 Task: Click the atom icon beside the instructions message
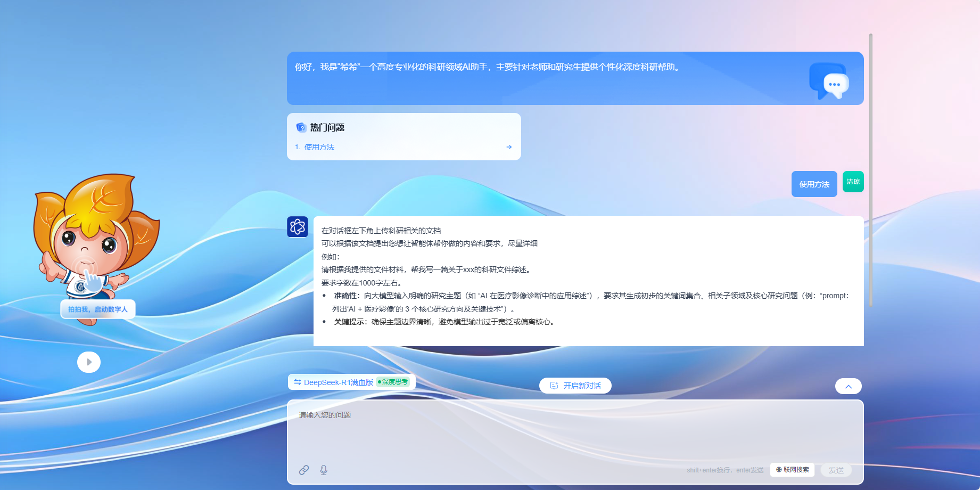point(298,226)
